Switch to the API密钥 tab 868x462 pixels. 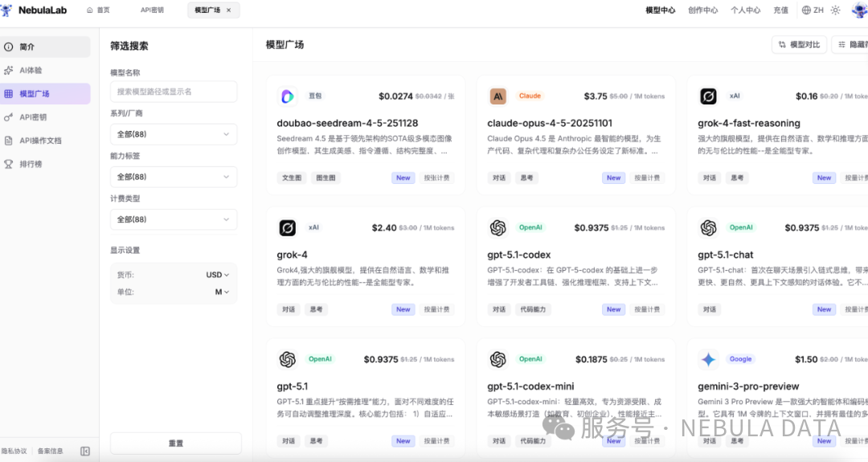coord(152,10)
